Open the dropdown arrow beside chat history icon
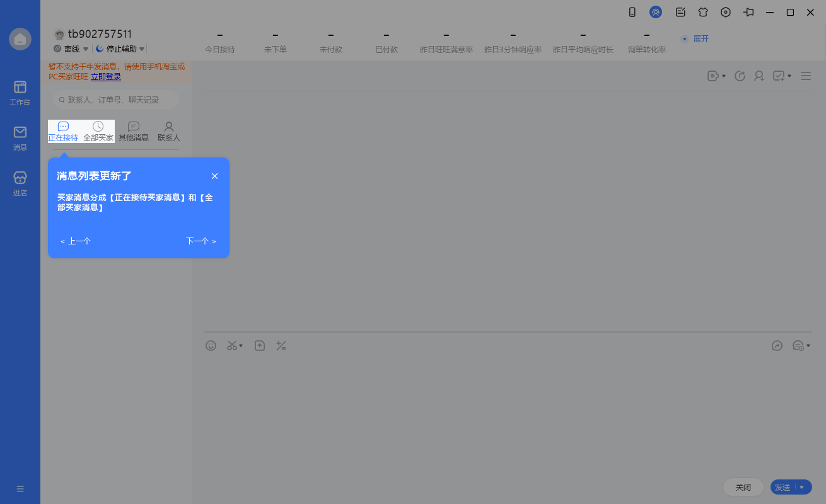The width and height of the screenshot is (826, 504). [x=808, y=346]
